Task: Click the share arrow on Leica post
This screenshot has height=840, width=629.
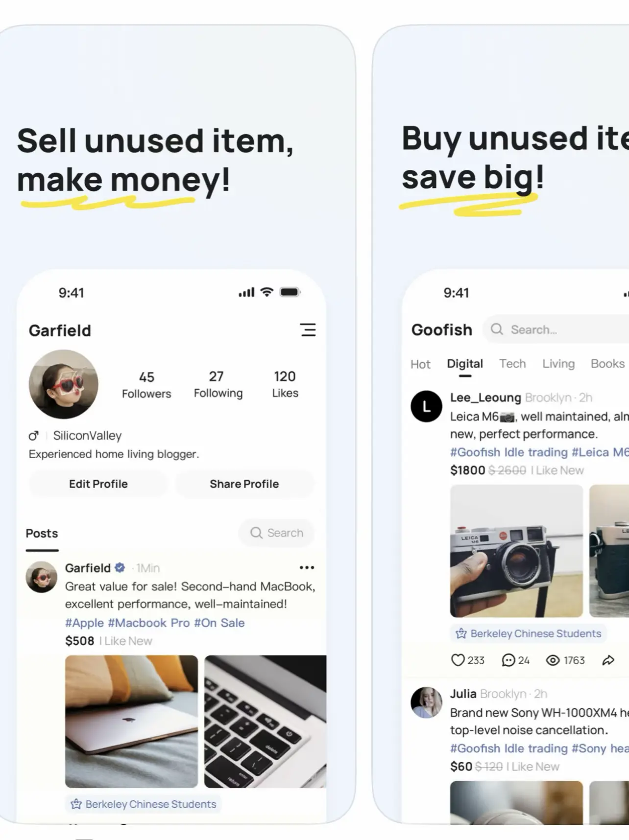Action: (608, 660)
